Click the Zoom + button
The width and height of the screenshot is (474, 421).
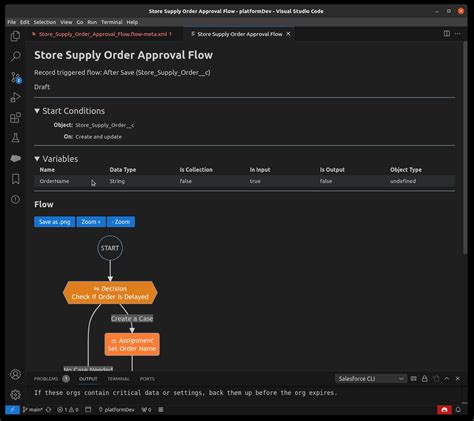click(x=91, y=222)
